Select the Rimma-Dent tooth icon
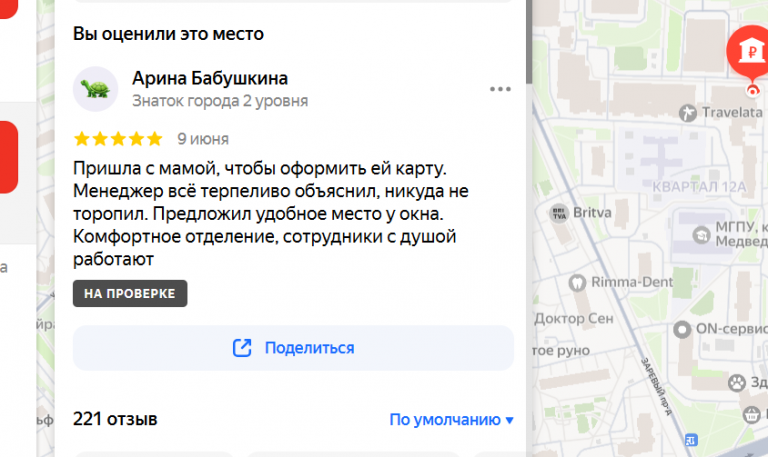 coord(577,283)
